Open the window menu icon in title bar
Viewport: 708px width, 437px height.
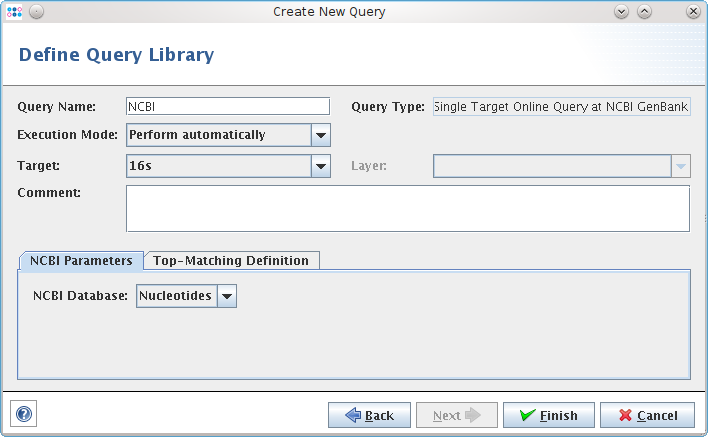point(13,12)
